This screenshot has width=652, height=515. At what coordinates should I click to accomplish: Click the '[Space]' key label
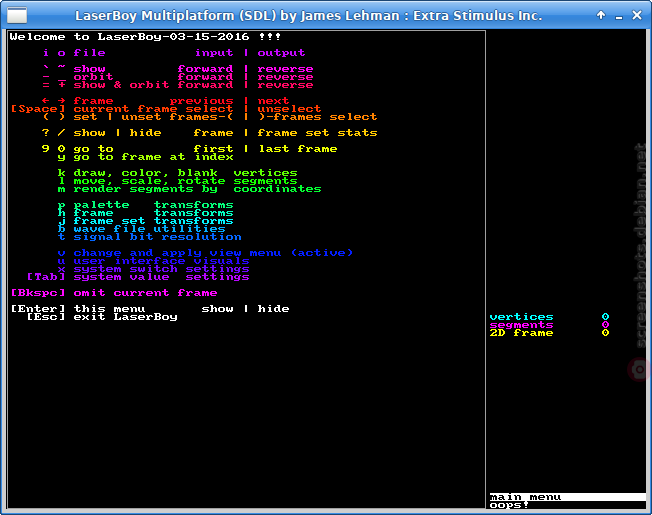click(x=38, y=109)
